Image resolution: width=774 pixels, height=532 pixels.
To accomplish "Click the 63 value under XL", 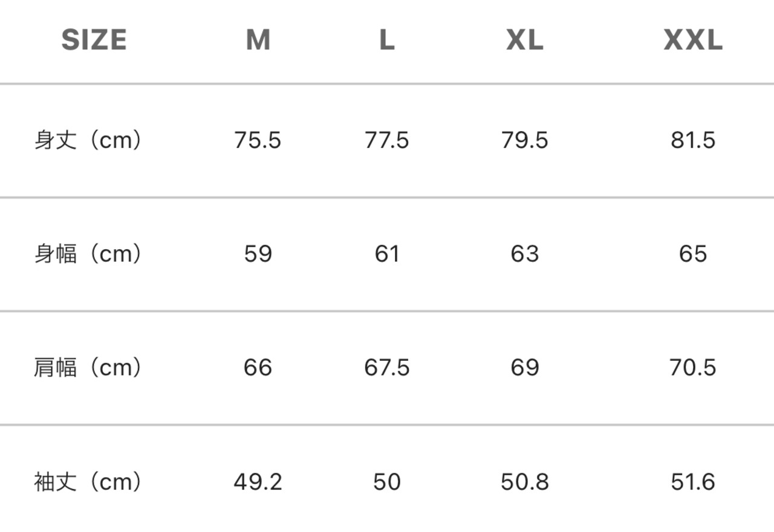I will point(525,254).
